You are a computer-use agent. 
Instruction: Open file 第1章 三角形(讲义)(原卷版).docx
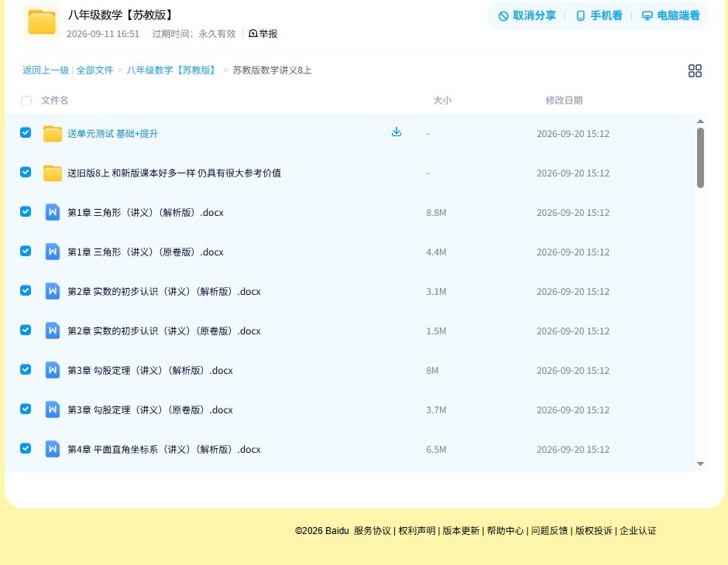[x=146, y=252]
